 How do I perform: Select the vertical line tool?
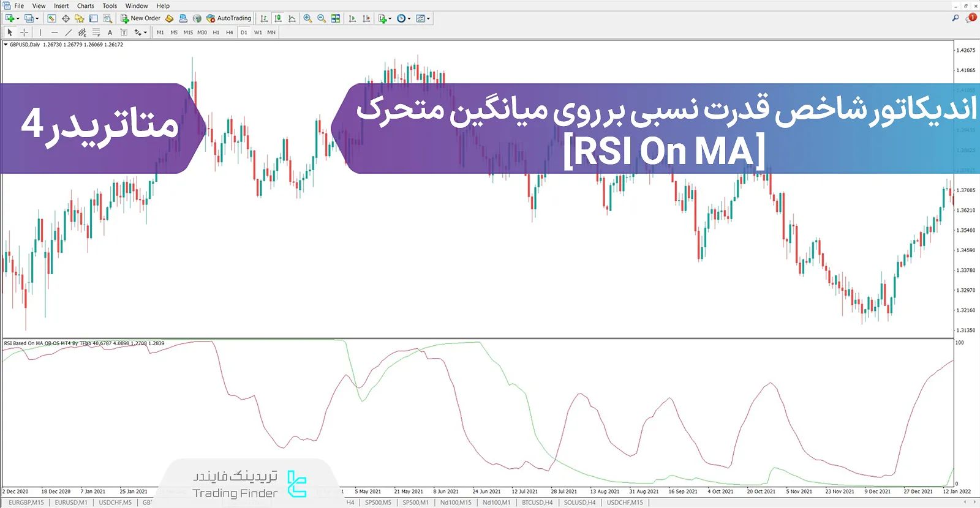pyautogui.click(x=40, y=32)
